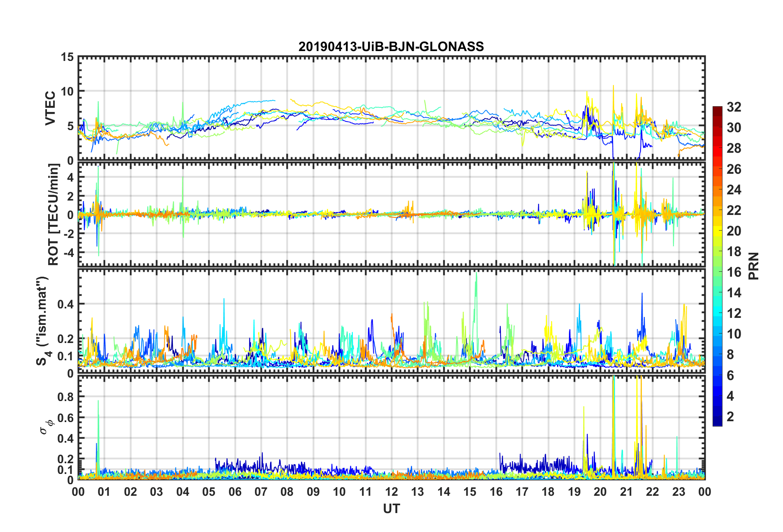Viewport: 783px width, 532px height.
Task: Click the UT x-axis label
Action: click(x=391, y=509)
